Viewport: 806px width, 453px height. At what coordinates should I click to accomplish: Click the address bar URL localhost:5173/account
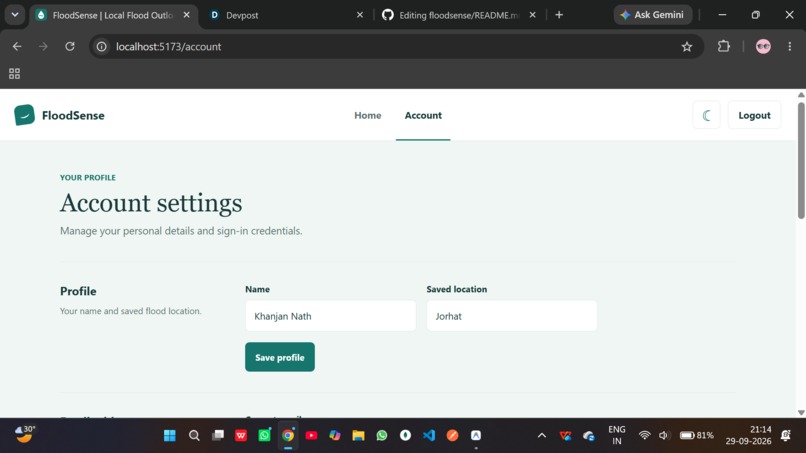[x=168, y=46]
